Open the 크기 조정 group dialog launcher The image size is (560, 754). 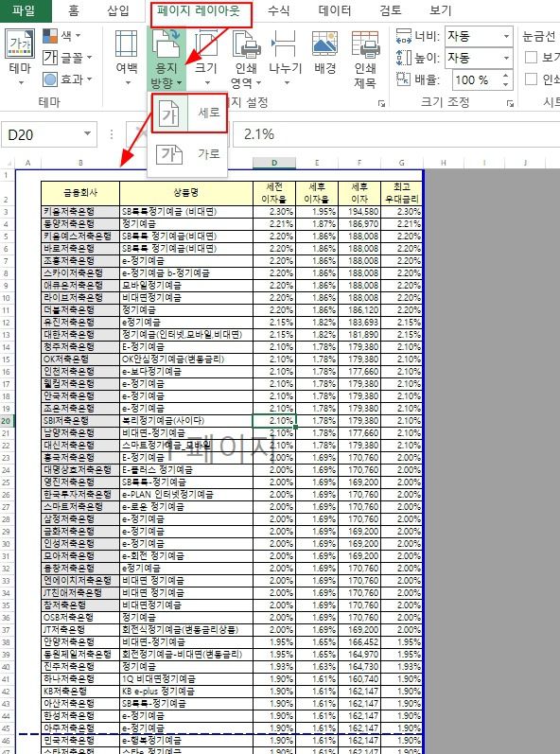[x=510, y=103]
